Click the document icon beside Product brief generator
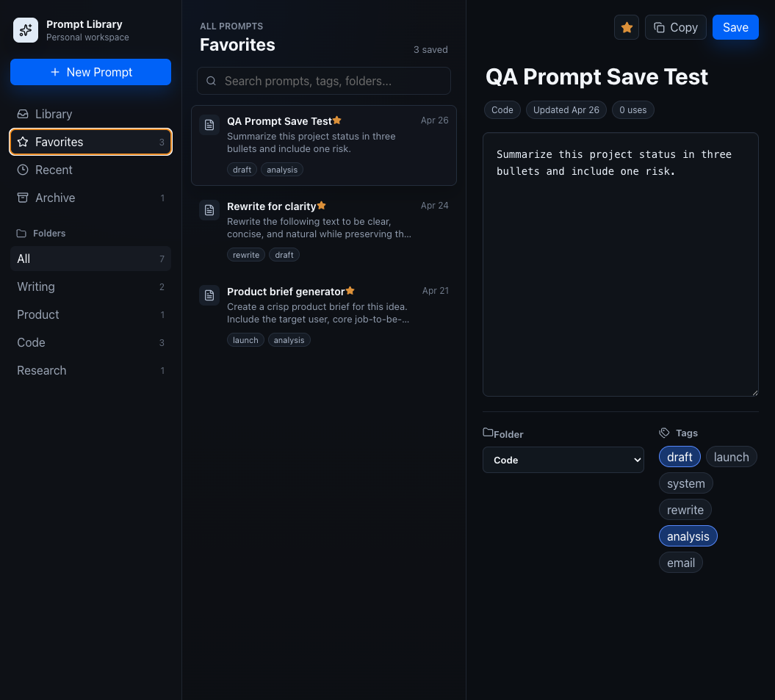This screenshot has height=700, width=775. 209,295
